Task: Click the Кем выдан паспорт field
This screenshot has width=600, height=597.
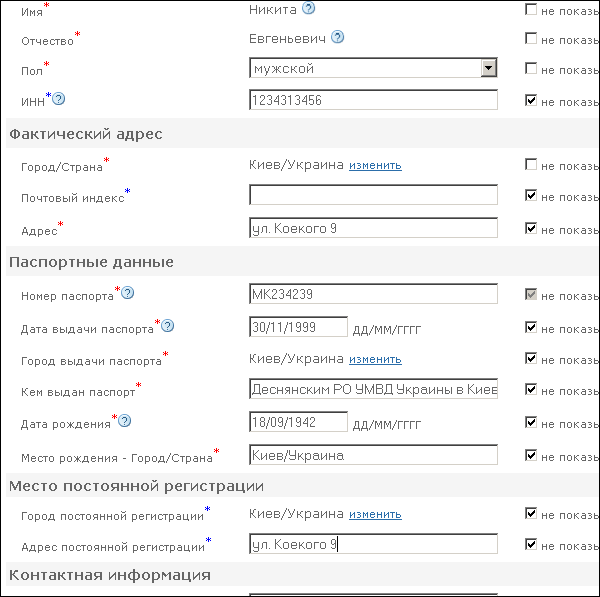Action: point(373,389)
